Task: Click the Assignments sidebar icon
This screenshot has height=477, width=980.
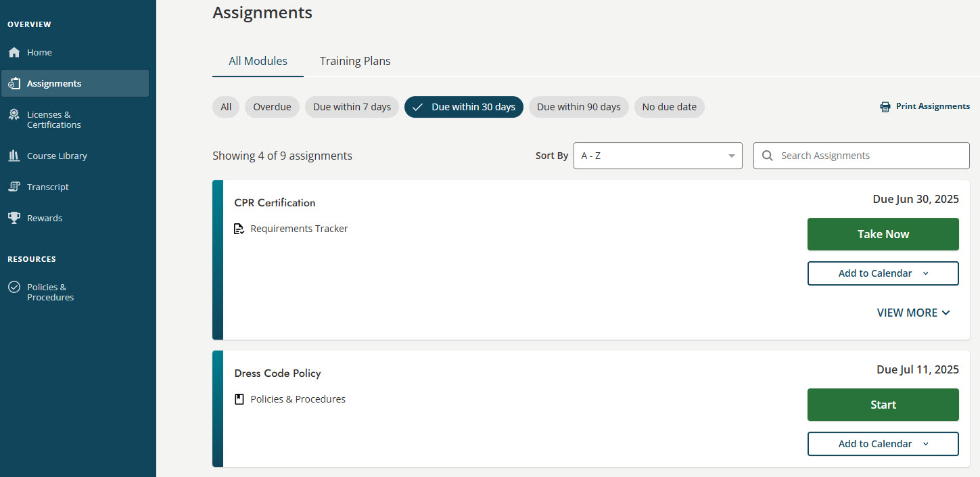Action: coord(14,83)
